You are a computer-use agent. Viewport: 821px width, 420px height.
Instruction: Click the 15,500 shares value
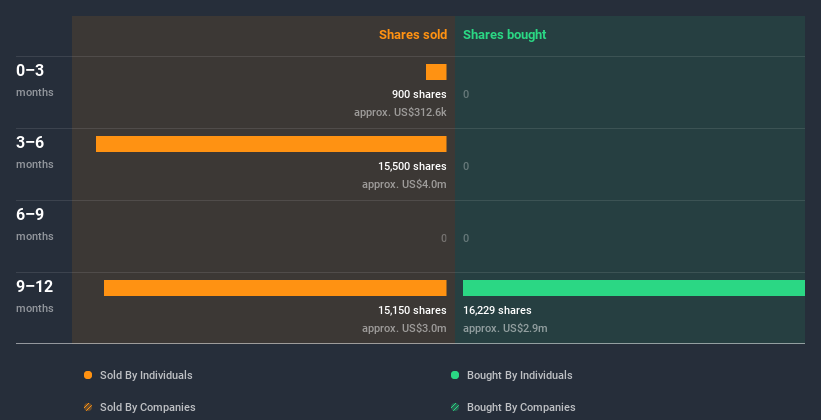coord(413,166)
